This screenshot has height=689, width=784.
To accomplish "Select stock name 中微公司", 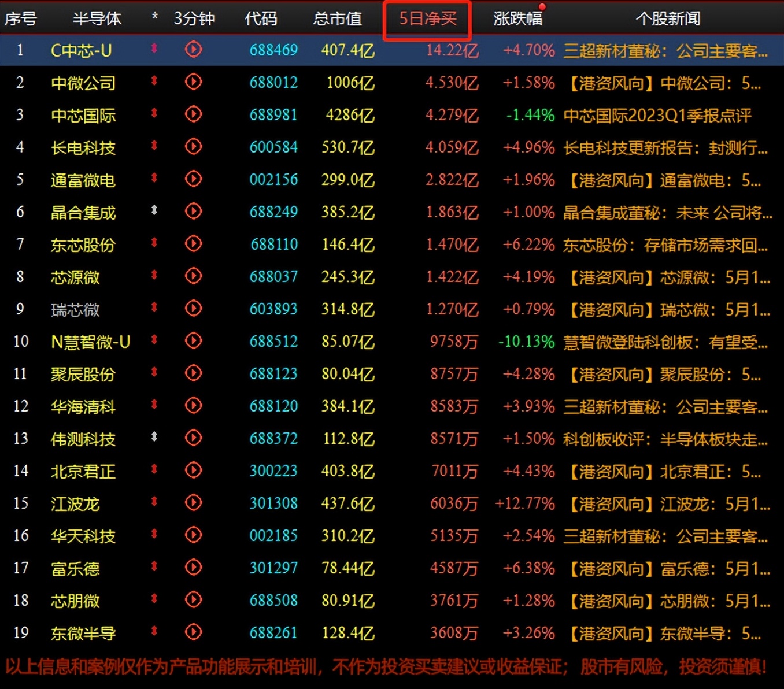I will point(83,83).
